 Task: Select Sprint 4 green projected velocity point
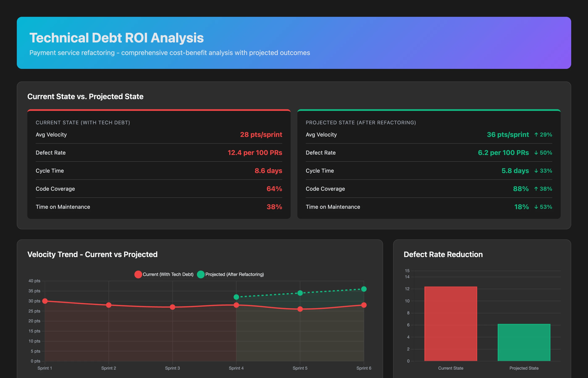236,297
